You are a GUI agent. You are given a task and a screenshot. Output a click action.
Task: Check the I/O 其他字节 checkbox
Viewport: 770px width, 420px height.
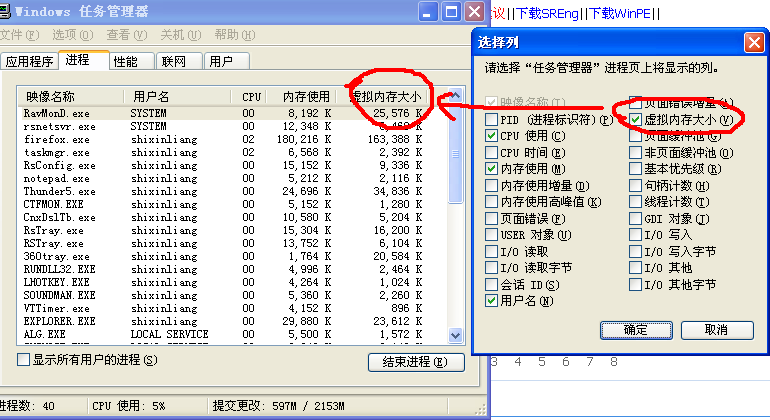(x=635, y=284)
